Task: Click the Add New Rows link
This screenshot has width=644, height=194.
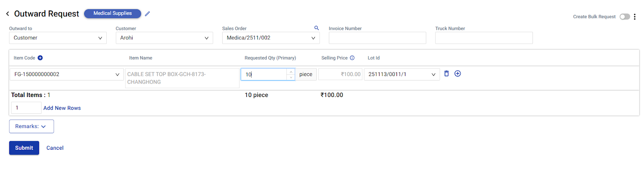Action: click(62, 108)
